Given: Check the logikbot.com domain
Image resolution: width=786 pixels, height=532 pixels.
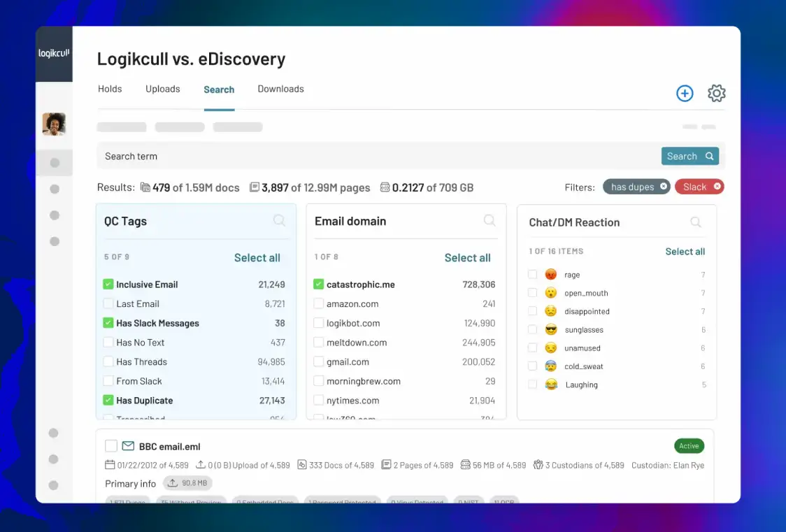Looking at the screenshot, I should coord(318,323).
